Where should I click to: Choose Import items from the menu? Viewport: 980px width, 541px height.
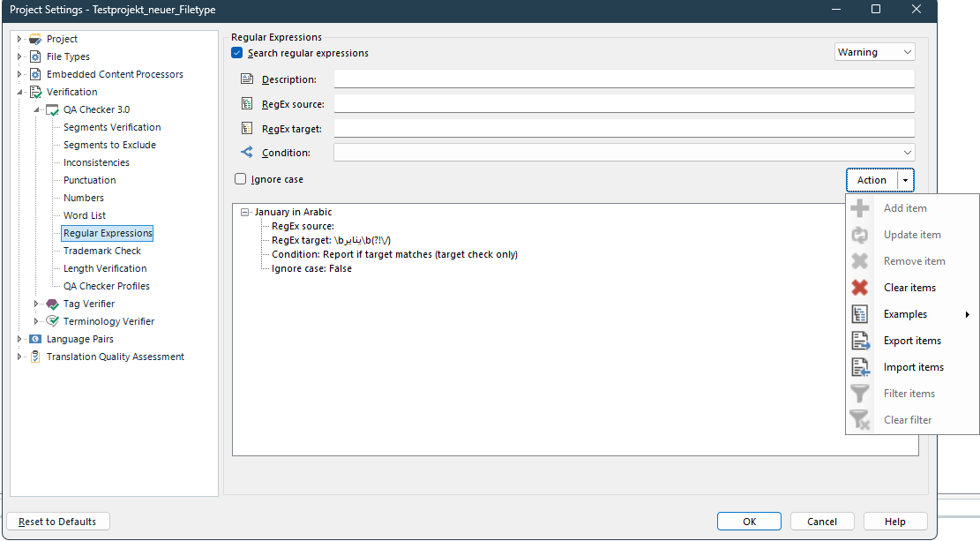912,366
